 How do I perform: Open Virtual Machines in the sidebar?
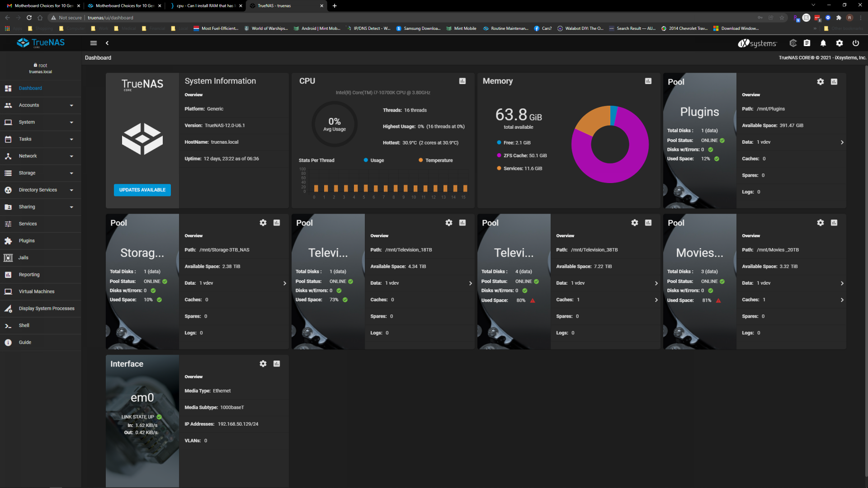click(40, 292)
